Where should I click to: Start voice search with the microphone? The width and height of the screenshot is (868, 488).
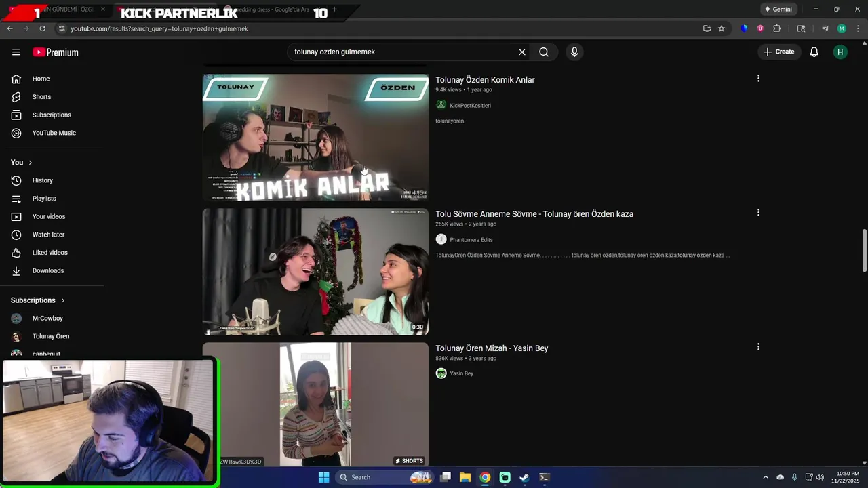[x=574, y=52]
